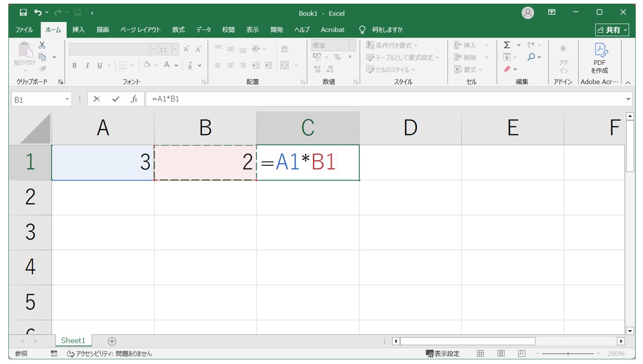Open the number format 標準 dropdown

pos(352,45)
